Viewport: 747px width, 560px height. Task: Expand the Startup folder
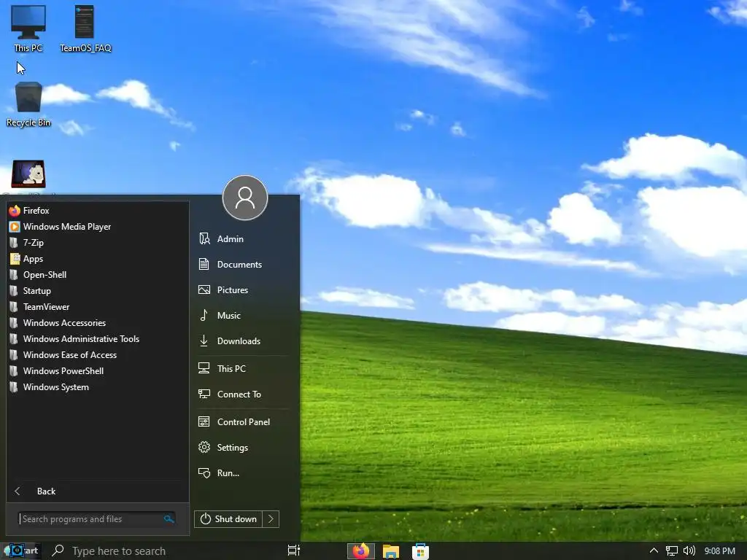coord(98,291)
